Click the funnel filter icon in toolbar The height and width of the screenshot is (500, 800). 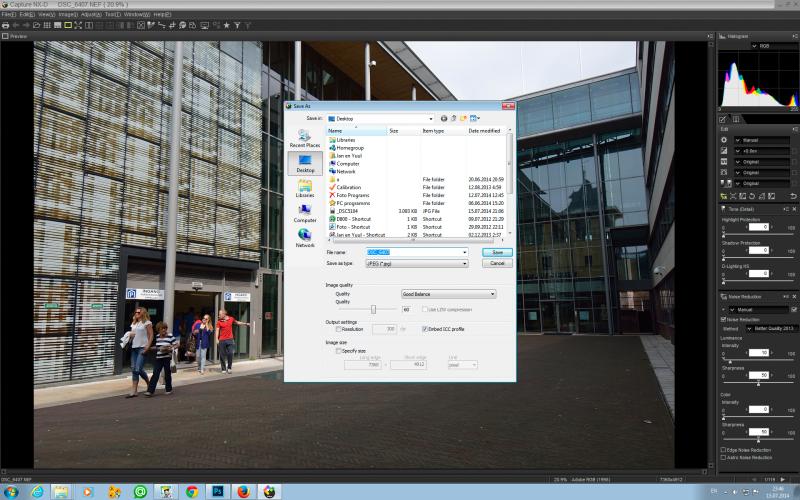coord(237,26)
